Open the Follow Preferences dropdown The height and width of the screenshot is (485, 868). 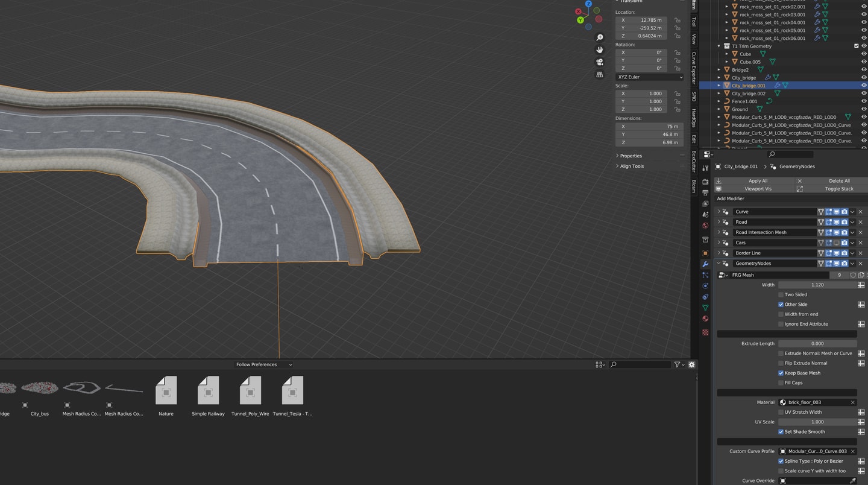coord(263,364)
